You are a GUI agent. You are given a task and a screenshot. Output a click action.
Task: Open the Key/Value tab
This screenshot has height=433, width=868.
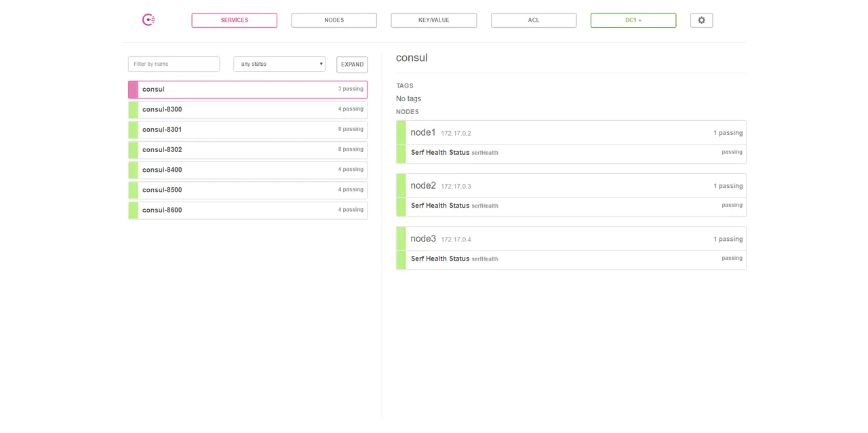tap(433, 20)
